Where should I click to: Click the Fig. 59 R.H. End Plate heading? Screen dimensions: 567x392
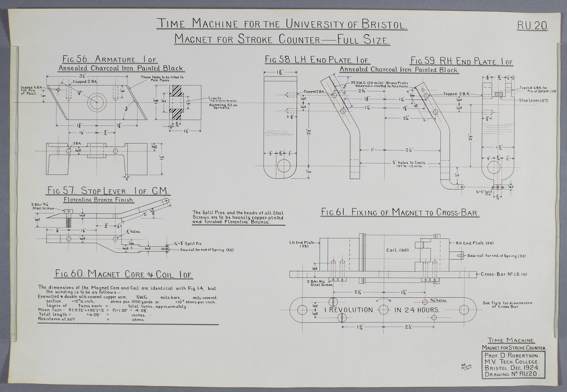click(x=462, y=62)
